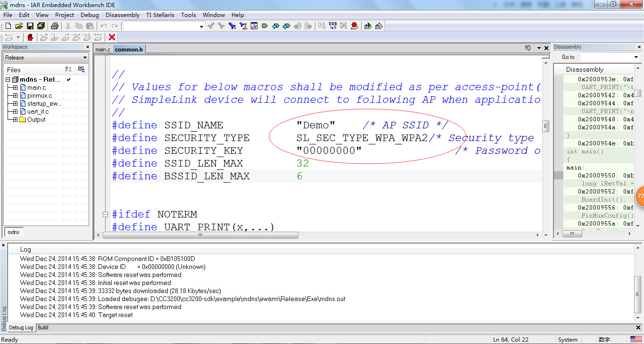Expand the Output folder node
This screenshot has height=344, width=644.
coord(15,120)
